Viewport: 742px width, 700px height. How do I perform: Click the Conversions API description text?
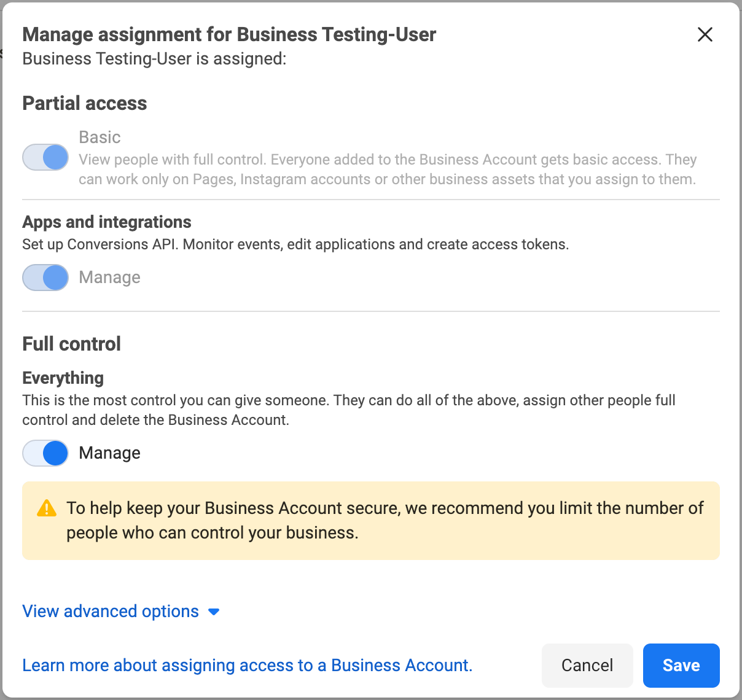295,244
